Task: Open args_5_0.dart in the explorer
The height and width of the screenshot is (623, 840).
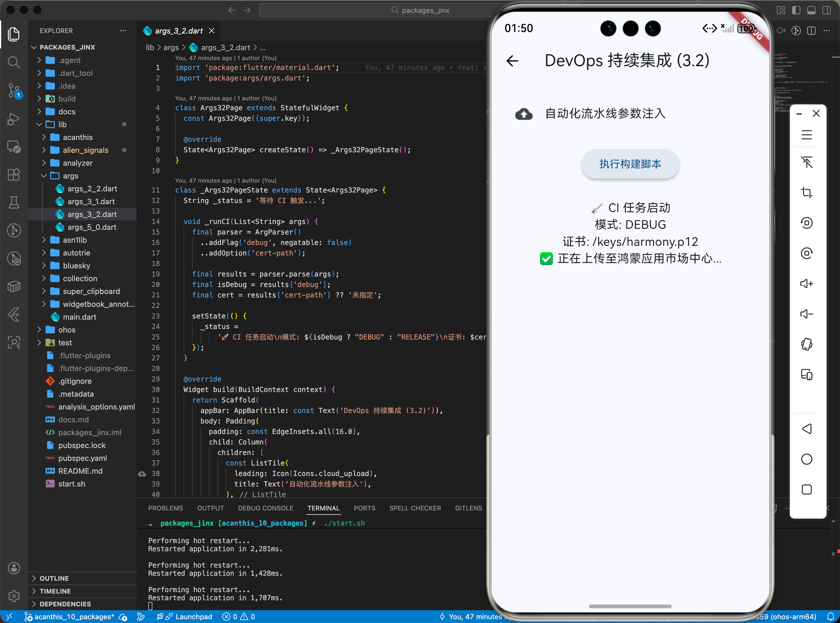Action: [92, 227]
